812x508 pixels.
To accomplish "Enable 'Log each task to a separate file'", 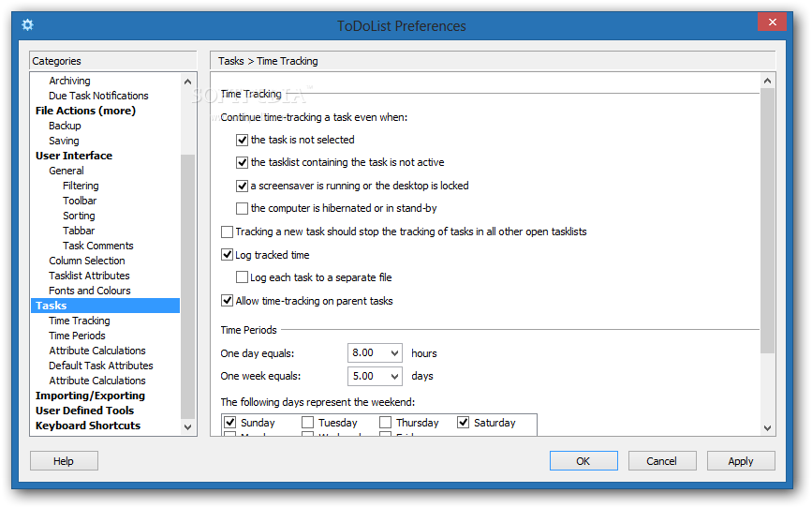I will pos(242,277).
